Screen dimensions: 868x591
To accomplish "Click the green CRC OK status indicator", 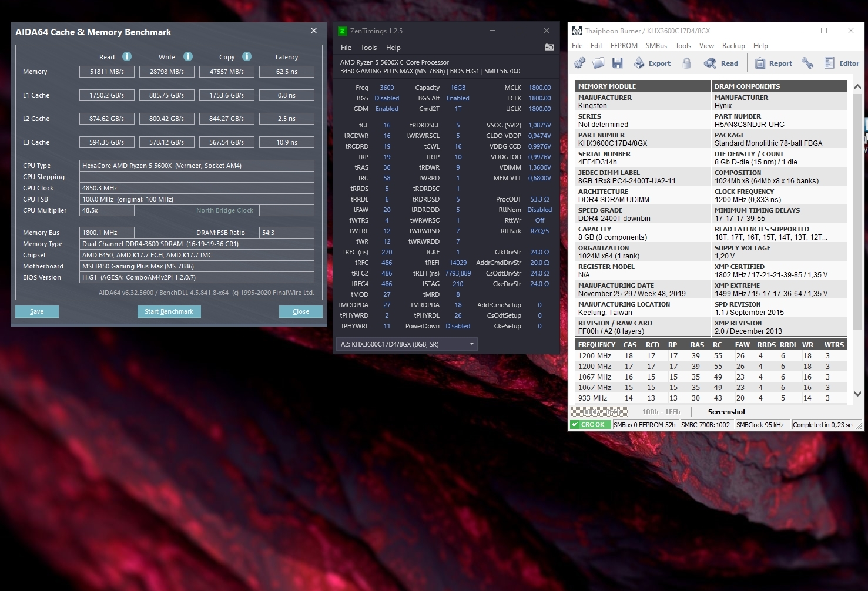I will tap(590, 425).
